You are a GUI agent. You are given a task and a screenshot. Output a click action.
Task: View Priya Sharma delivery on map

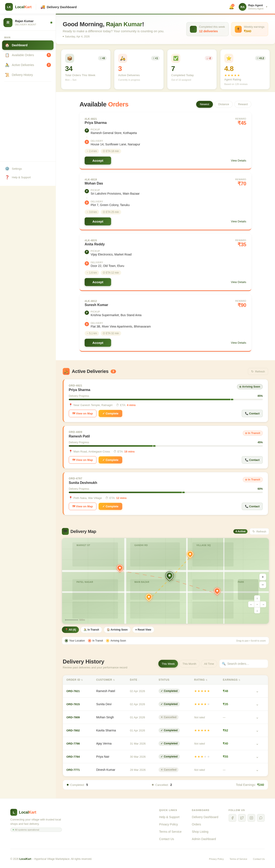click(x=82, y=413)
